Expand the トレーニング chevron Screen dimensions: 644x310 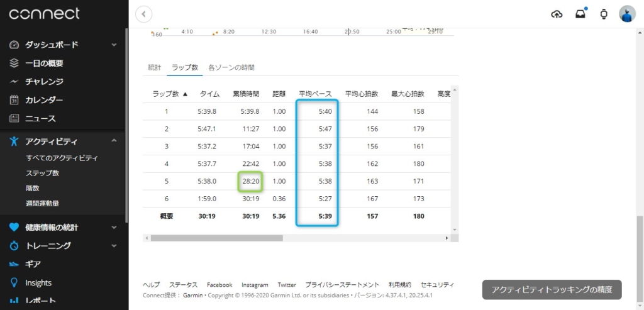[x=114, y=246]
